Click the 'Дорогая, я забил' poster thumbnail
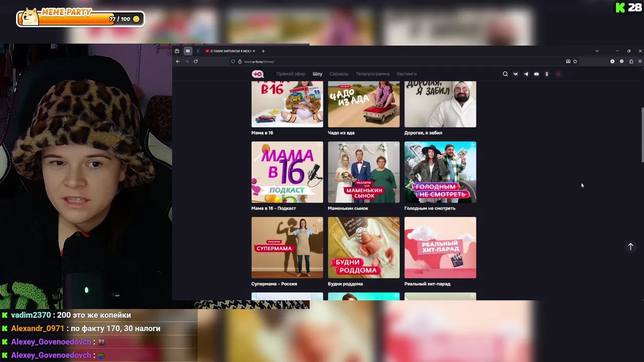 click(440, 104)
